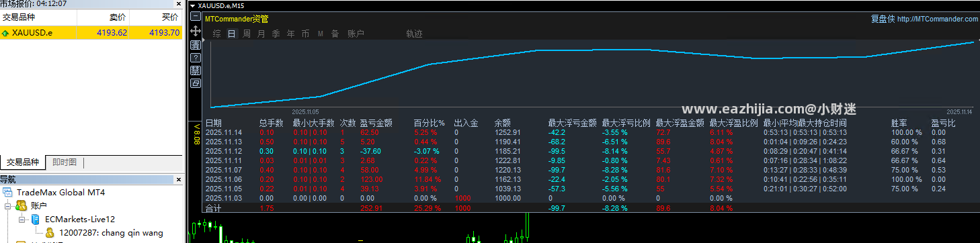Image resolution: width=980 pixels, height=243 pixels.
Task: Select the 交易品种 tab in Market Watch
Action: [23, 162]
